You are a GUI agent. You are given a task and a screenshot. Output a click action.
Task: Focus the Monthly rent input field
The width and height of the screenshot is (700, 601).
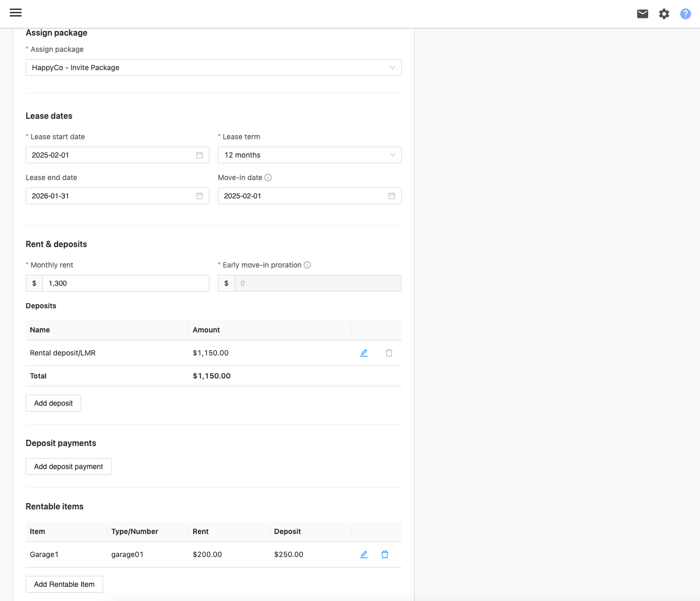click(x=126, y=283)
